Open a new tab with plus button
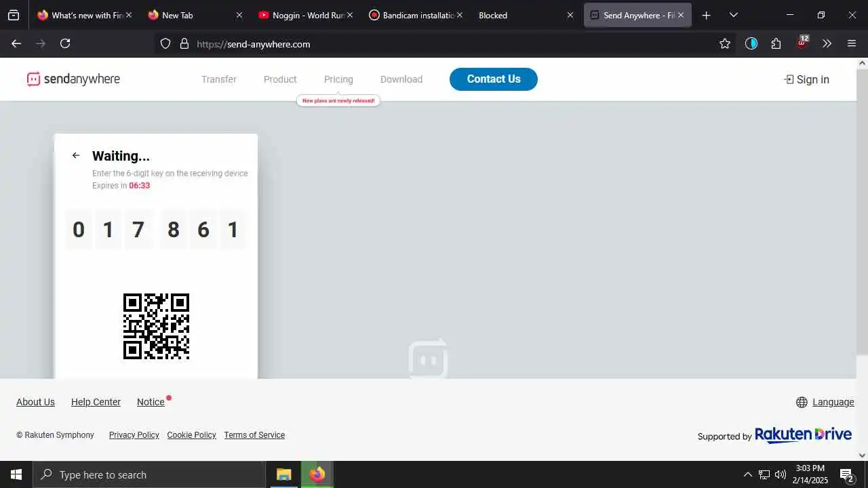This screenshot has width=868, height=488. click(706, 15)
